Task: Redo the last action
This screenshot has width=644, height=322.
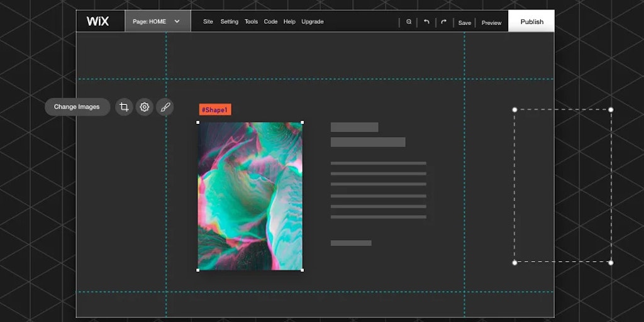Action: click(x=443, y=22)
